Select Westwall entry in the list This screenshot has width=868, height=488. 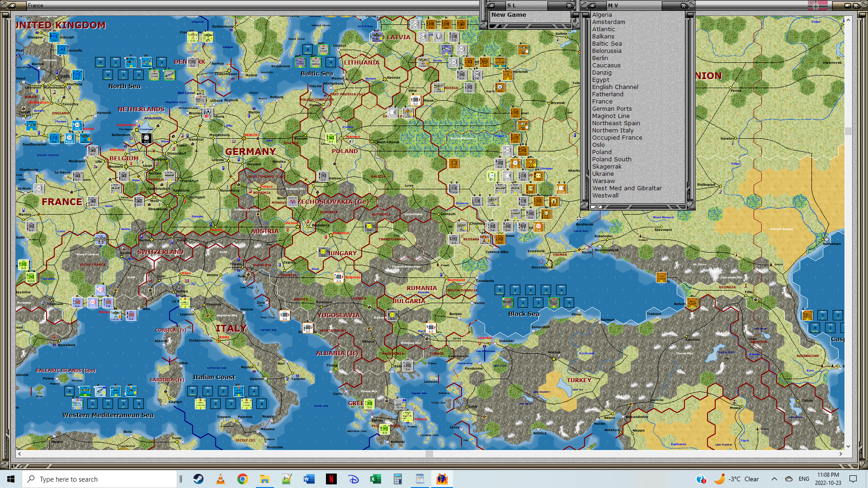tap(605, 195)
